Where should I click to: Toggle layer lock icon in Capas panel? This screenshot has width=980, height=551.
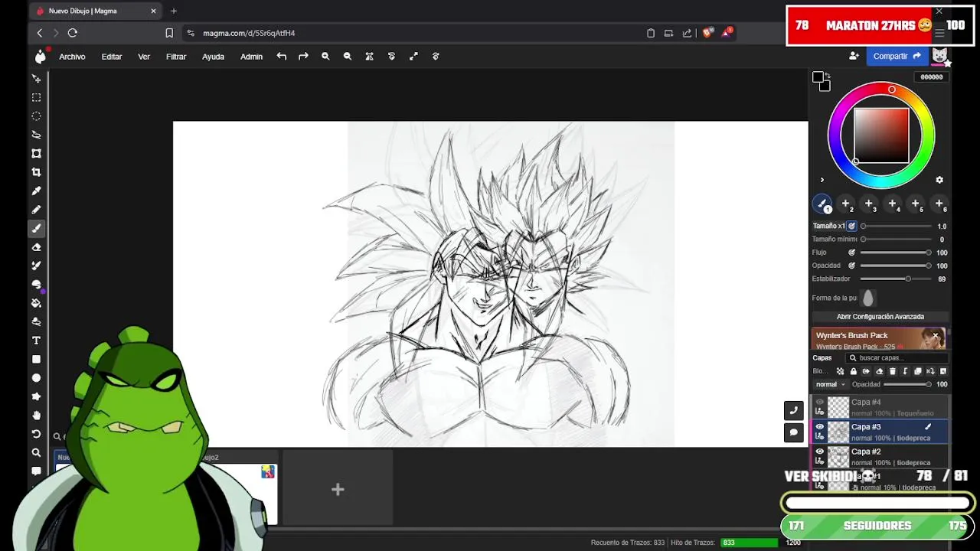pos(853,371)
